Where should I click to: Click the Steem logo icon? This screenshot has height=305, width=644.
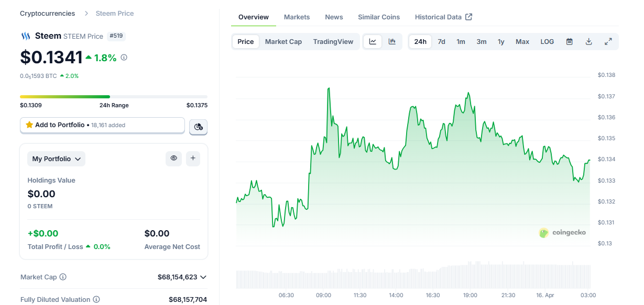25,36
